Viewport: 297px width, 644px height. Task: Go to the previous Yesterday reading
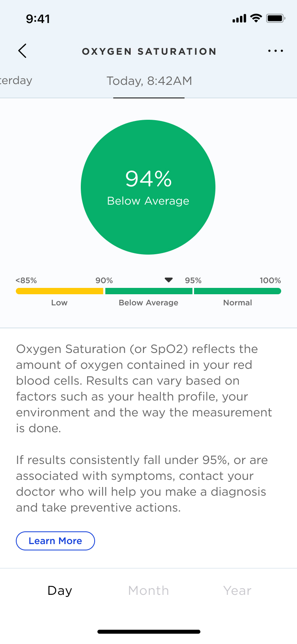[16, 80]
